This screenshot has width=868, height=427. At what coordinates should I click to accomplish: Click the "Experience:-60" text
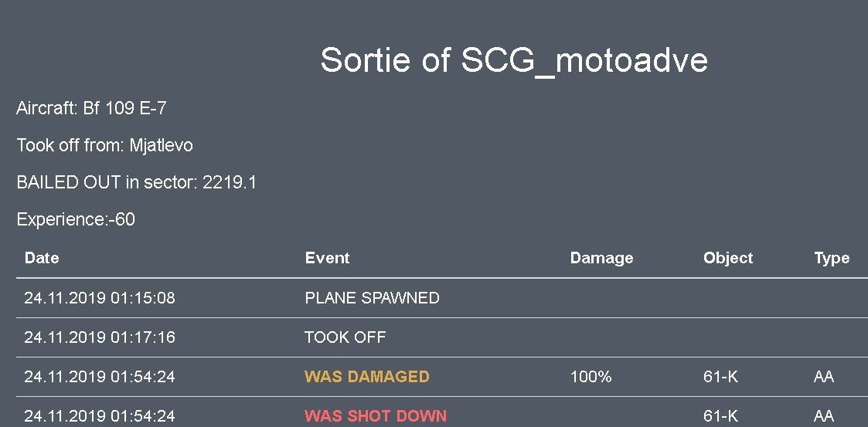point(76,219)
